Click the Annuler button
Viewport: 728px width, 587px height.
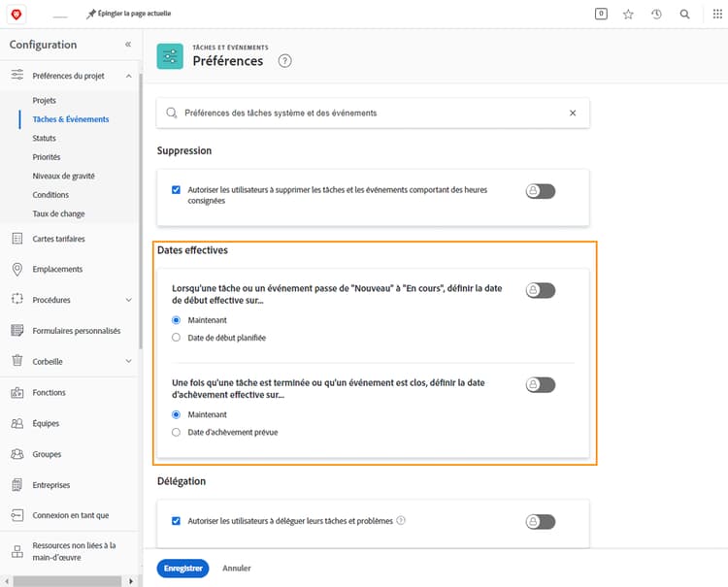point(236,568)
